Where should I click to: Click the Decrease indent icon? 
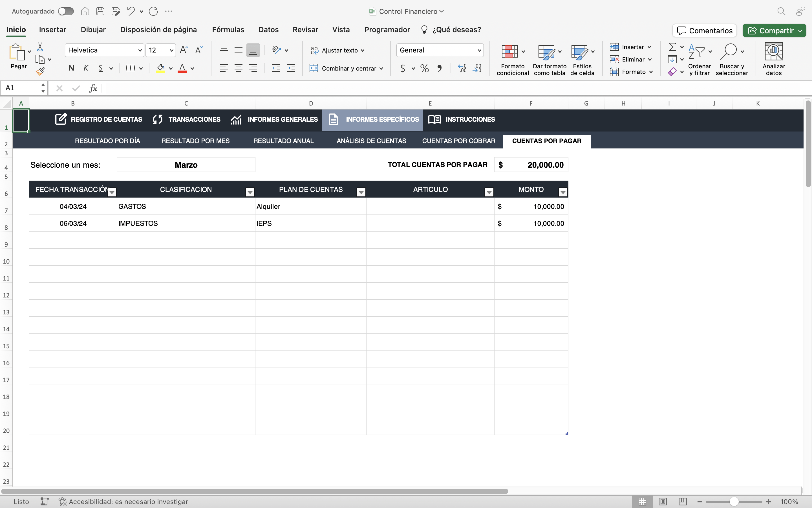pos(276,68)
